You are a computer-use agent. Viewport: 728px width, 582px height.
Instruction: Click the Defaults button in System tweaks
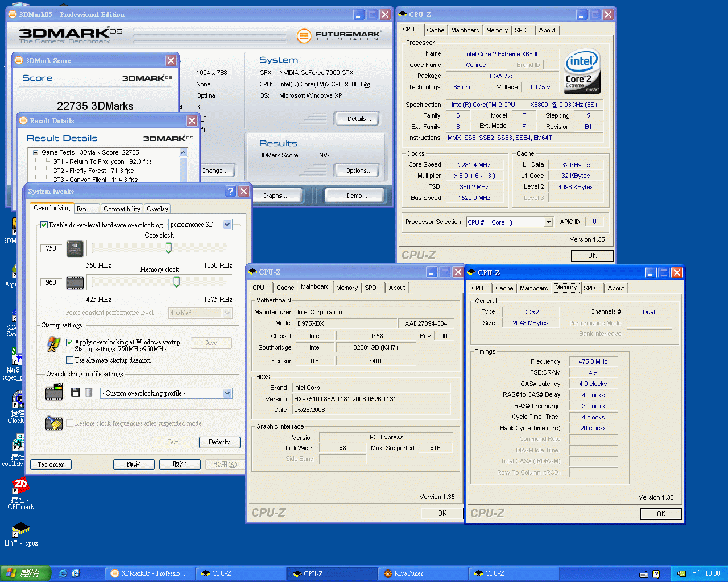click(220, 442)
